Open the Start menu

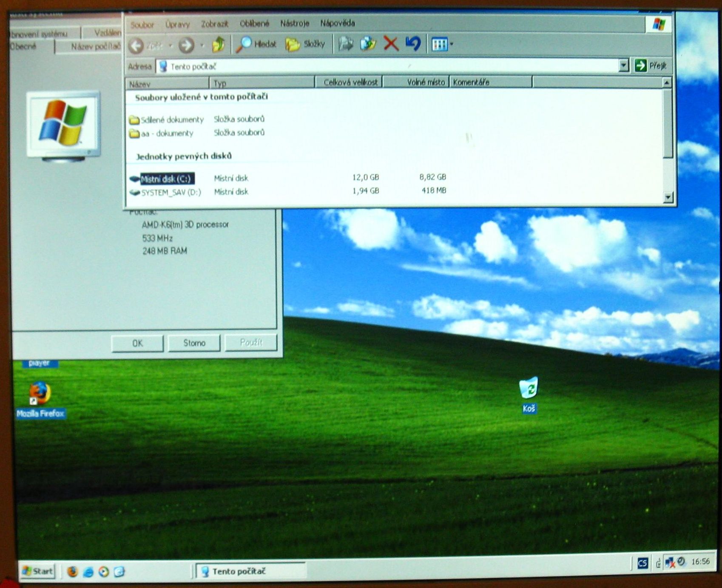pyautogui.click(x=38, y=571)
